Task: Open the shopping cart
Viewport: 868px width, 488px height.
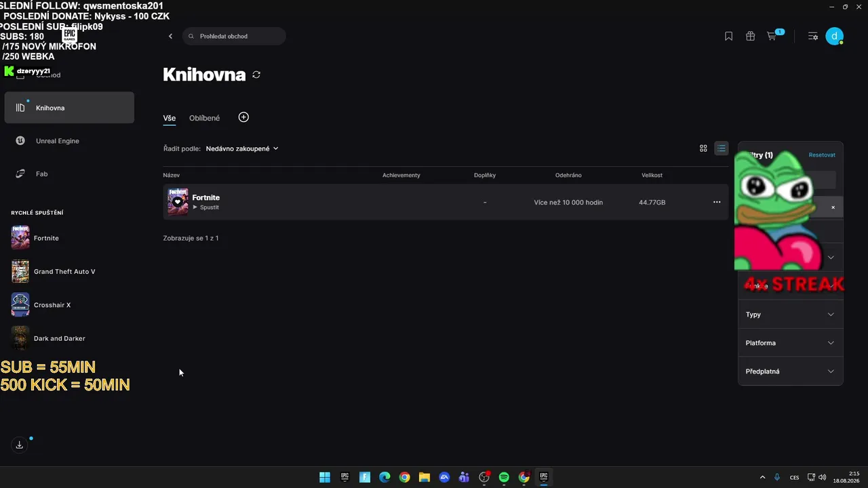Action: [772, 37]
